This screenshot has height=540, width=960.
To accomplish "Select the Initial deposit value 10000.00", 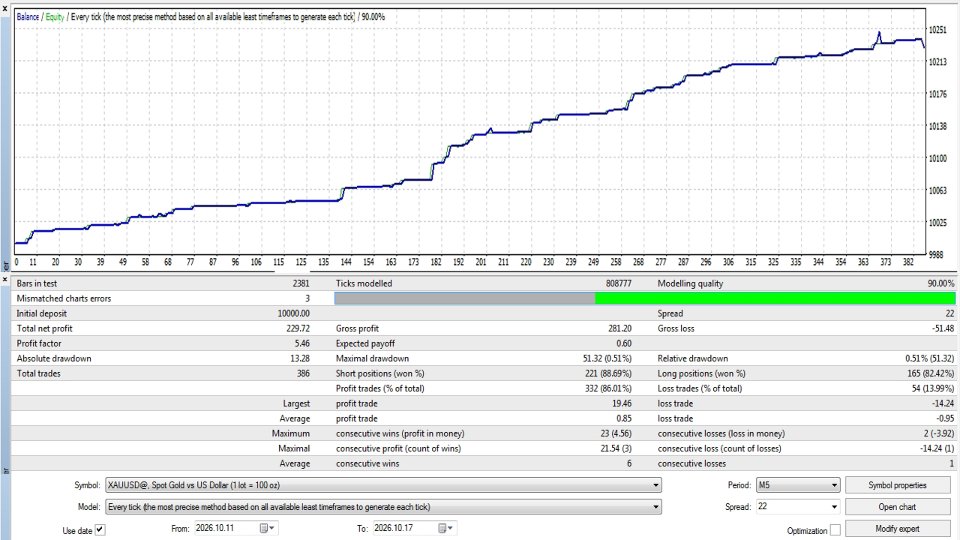I will [293, 313].
